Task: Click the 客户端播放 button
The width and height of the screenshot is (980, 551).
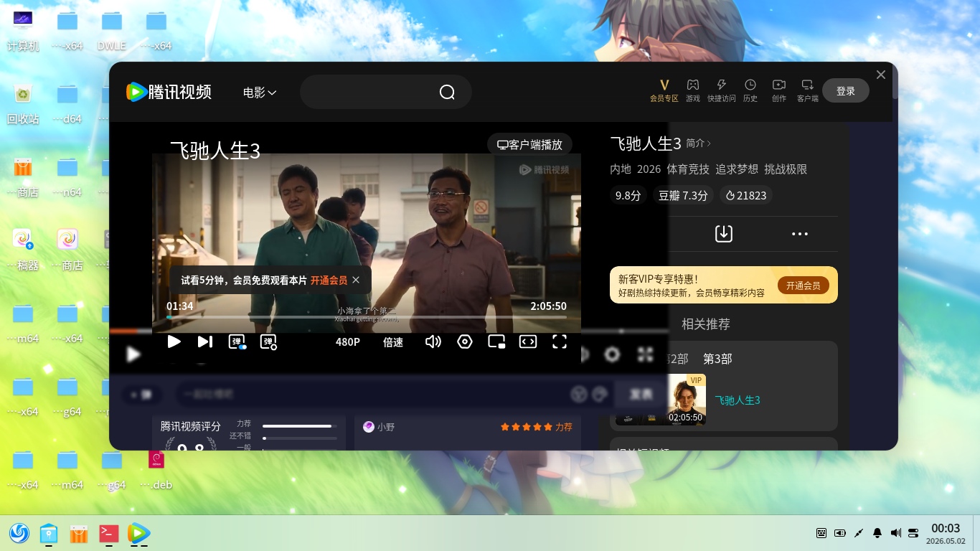Action: [x=529, y=144]
